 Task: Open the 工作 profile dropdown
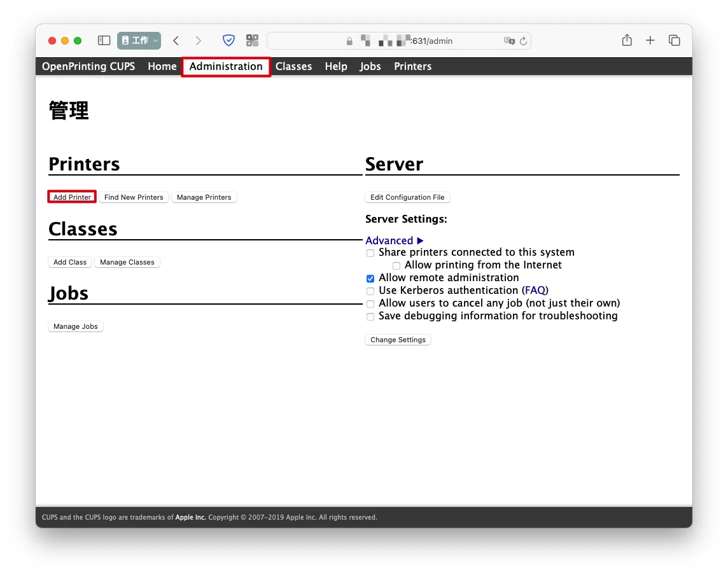pyautogui.click(x=139, y=41)
